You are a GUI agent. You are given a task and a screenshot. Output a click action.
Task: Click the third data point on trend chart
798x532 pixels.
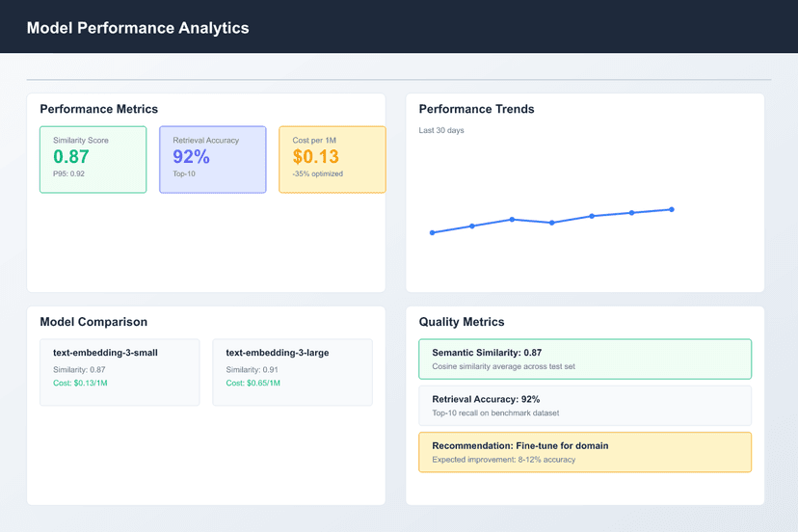tap(513, 220)
